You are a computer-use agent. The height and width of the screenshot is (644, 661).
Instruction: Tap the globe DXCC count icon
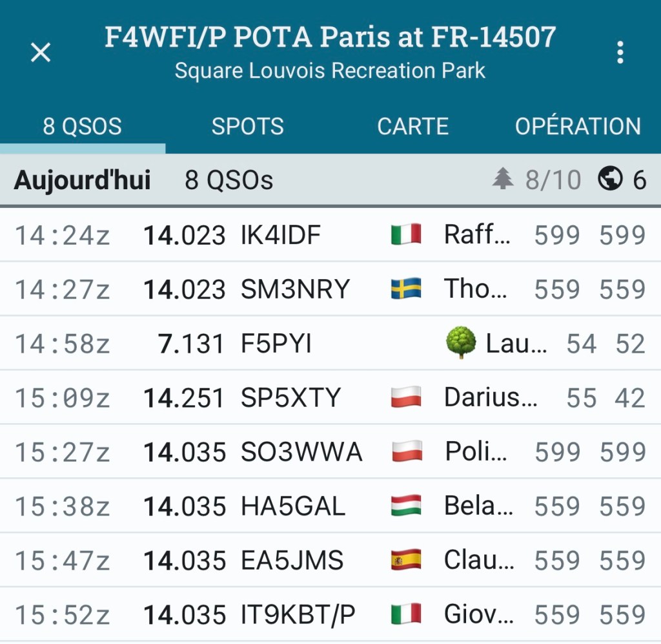[610, 179]
